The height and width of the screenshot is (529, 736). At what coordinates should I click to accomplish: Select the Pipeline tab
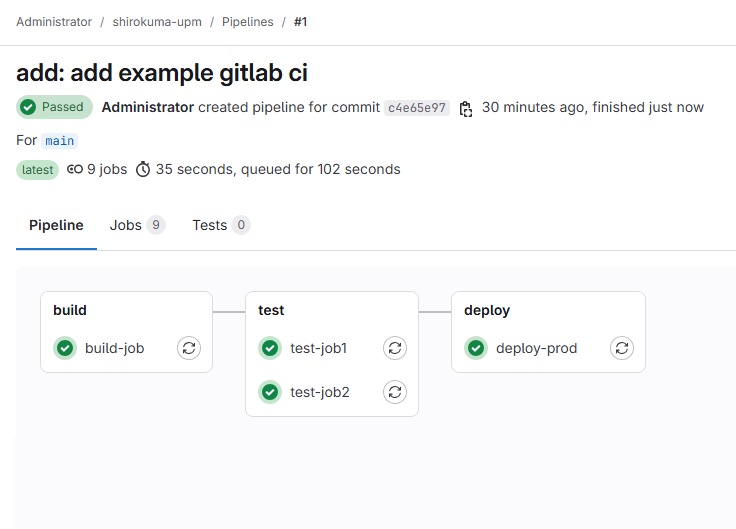coord(56,225)
